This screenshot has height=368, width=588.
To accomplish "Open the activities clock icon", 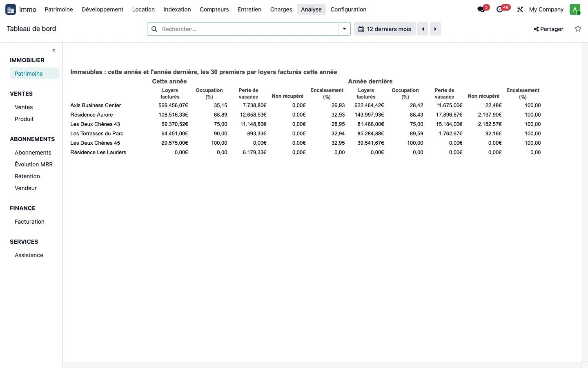I will pyautogui.click(x=500, y=9).
